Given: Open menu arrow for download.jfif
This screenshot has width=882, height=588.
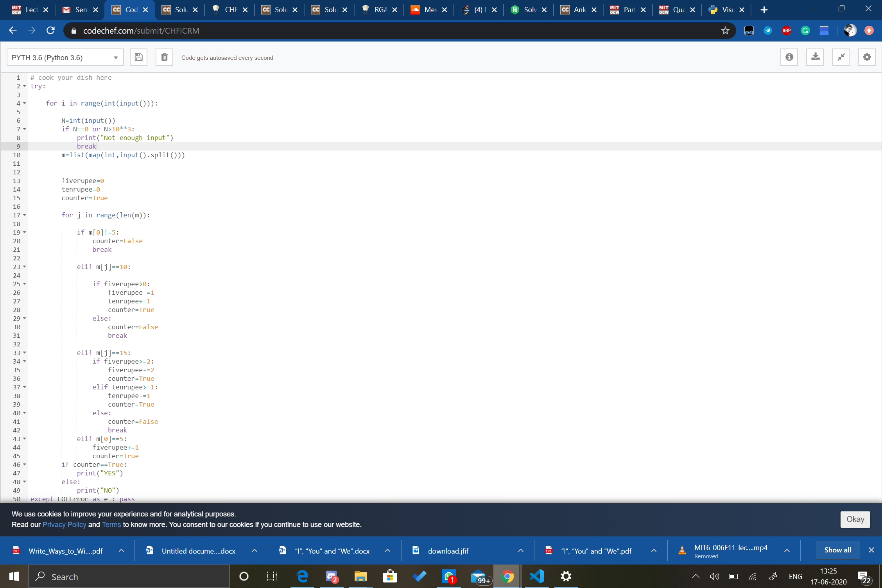Looking at the screenshot, I should click(520, 550).
